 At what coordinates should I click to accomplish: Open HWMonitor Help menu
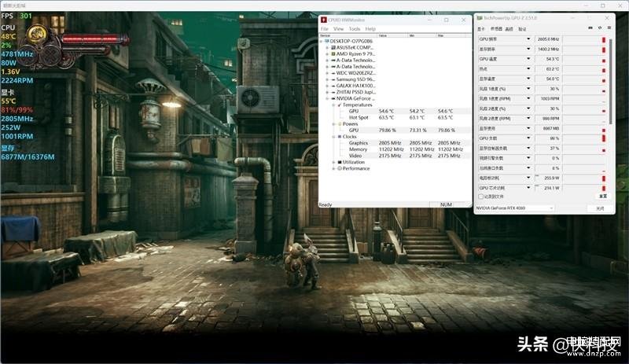tap(370, 29)
